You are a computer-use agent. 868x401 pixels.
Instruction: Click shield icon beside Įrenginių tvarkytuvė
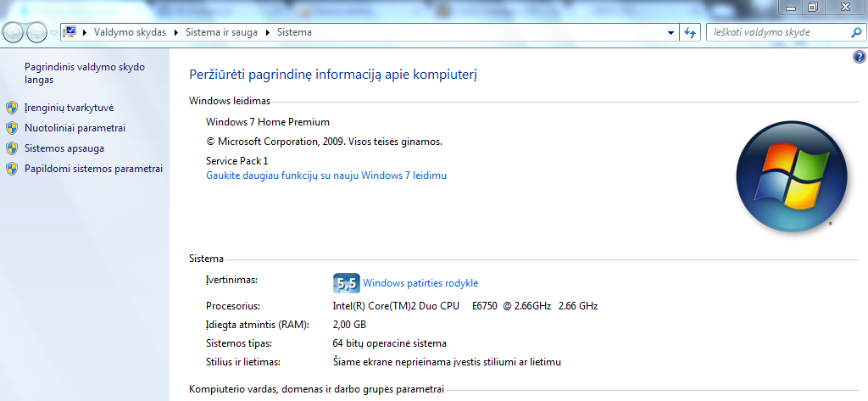click(x=12, y=108)
